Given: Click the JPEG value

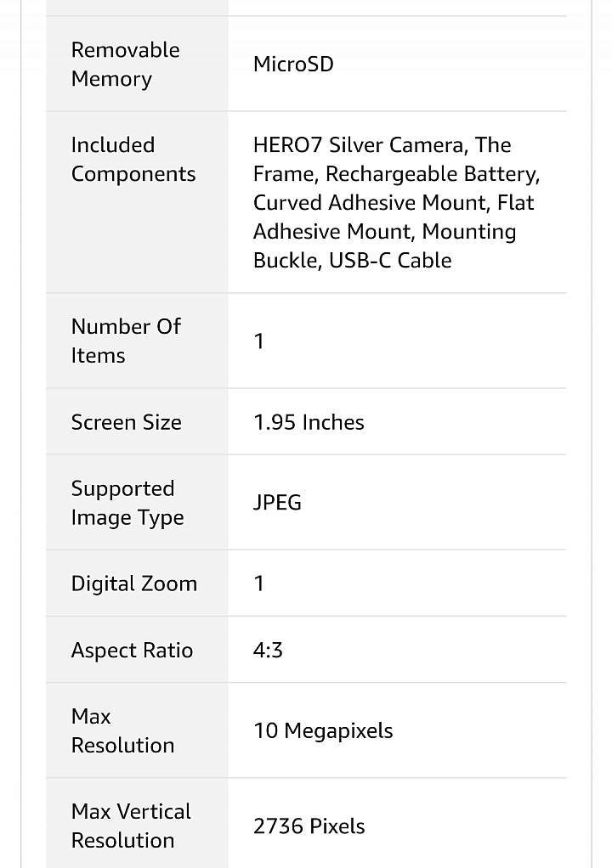Looking at the screenshot, I should point(277,503).
